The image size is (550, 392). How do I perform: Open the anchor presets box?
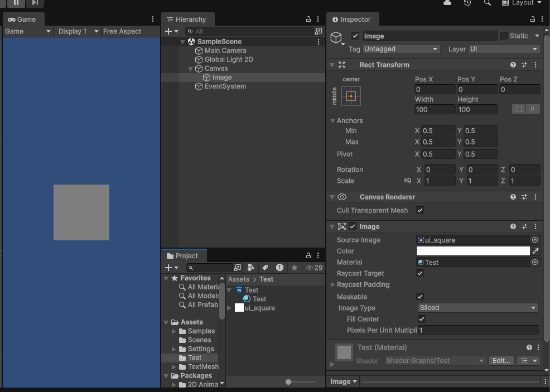[351, 96]
